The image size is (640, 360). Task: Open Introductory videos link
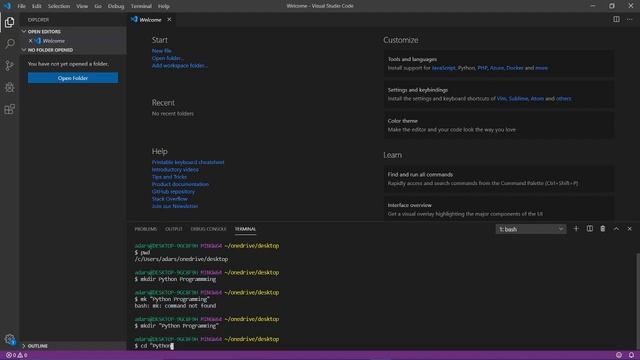[175, 170]
